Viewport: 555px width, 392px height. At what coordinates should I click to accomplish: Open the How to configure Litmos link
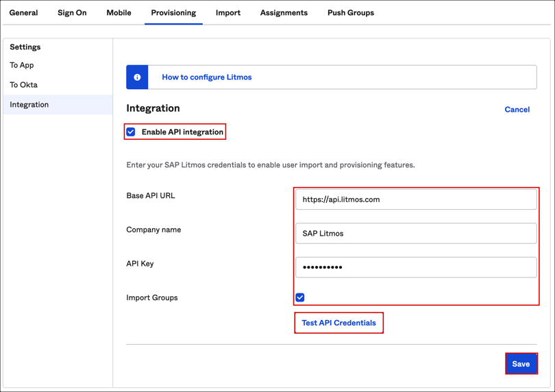click(x=207, y=77)
